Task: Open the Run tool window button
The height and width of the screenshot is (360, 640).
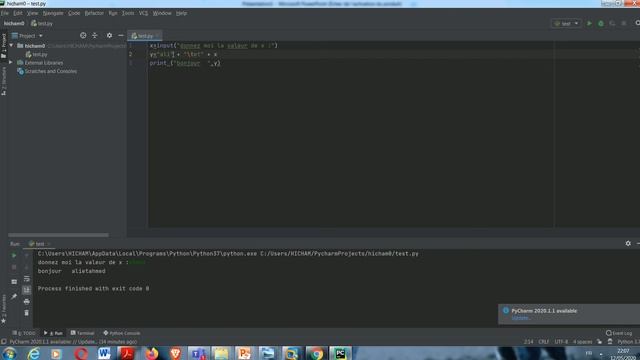Action: (x=53, y=333)
